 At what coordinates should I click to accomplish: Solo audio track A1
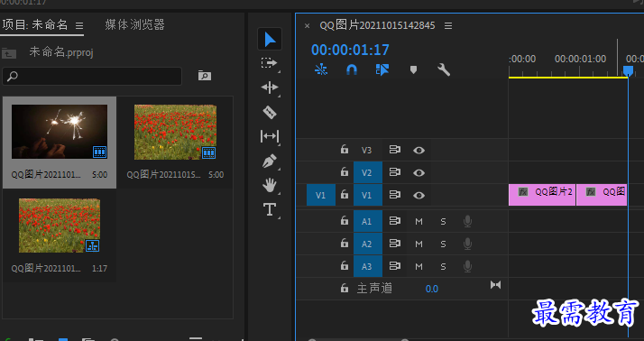coord(443,222)
